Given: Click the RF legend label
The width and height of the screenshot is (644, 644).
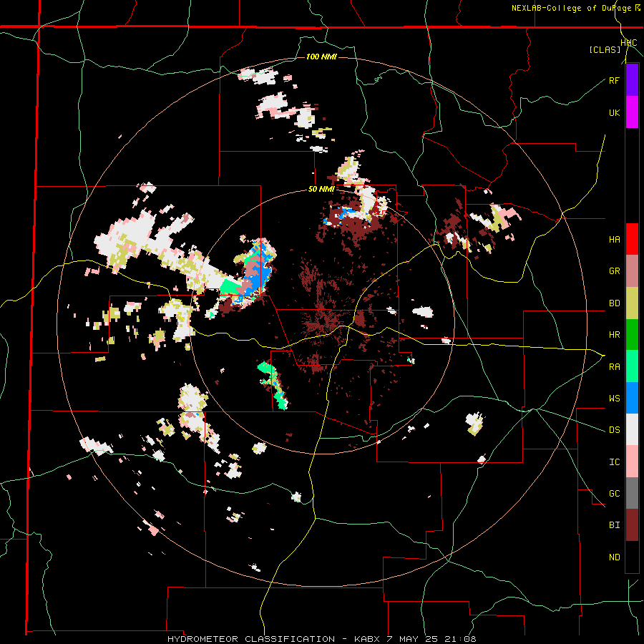Looking at the screenshot, I should 614,80.
